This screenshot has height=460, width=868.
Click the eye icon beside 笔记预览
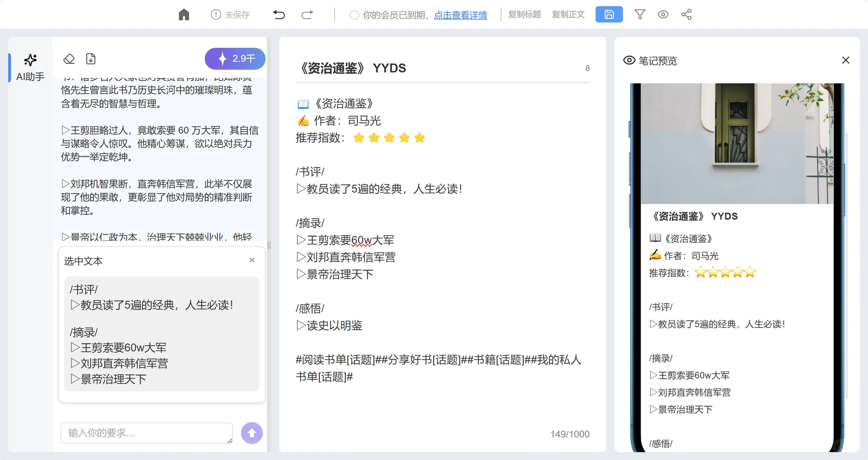[629, 60]
